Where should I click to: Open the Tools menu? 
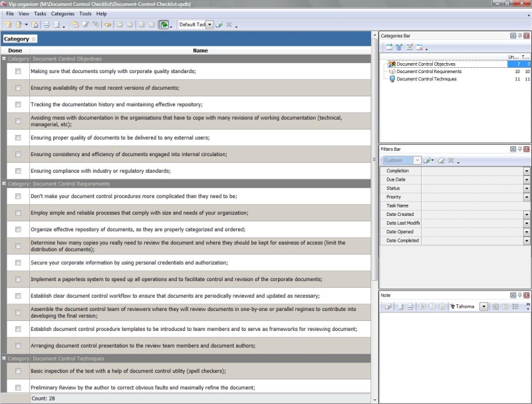[85, 13]
